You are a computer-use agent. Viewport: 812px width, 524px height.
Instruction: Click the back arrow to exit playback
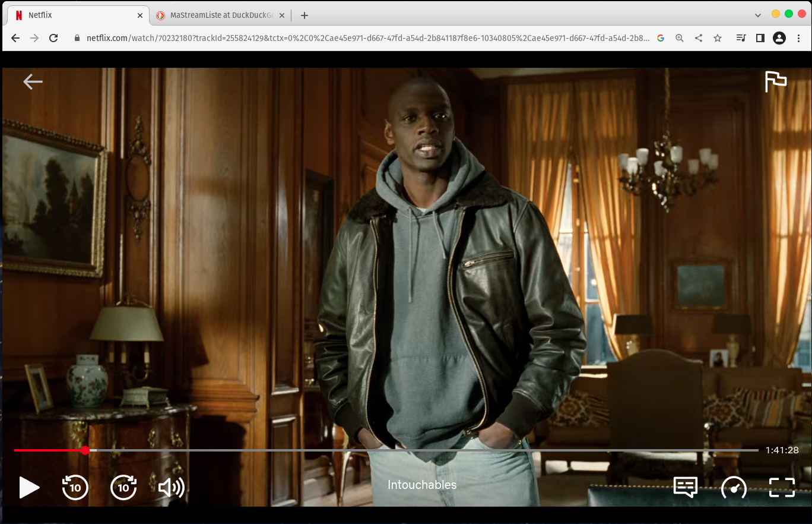(33, 81)
